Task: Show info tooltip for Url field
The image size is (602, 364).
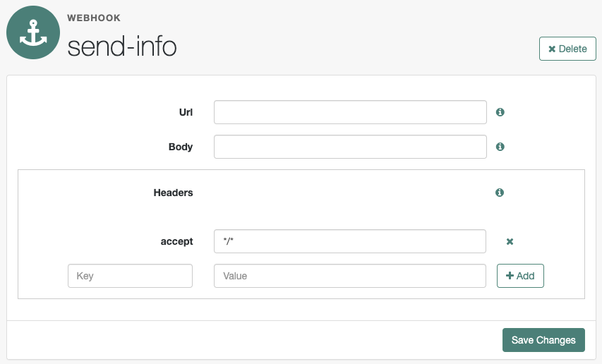Action: point(500,112)
